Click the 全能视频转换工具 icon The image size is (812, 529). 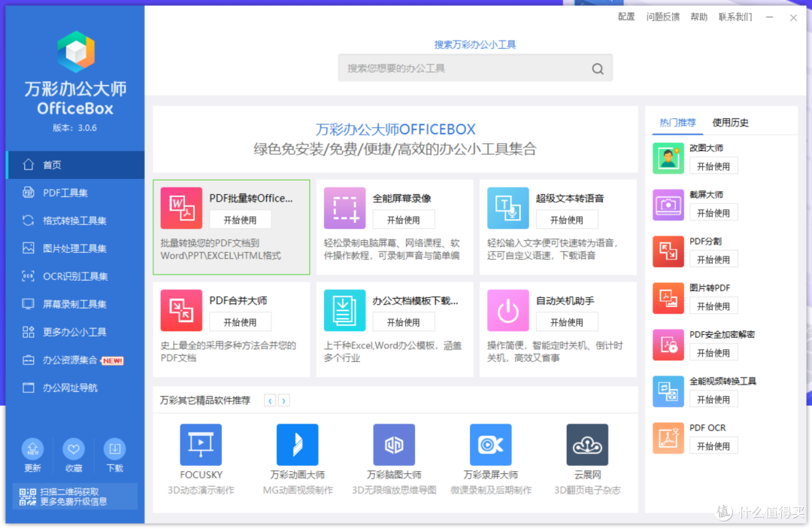pyautogui.click(x=668, y=391)
